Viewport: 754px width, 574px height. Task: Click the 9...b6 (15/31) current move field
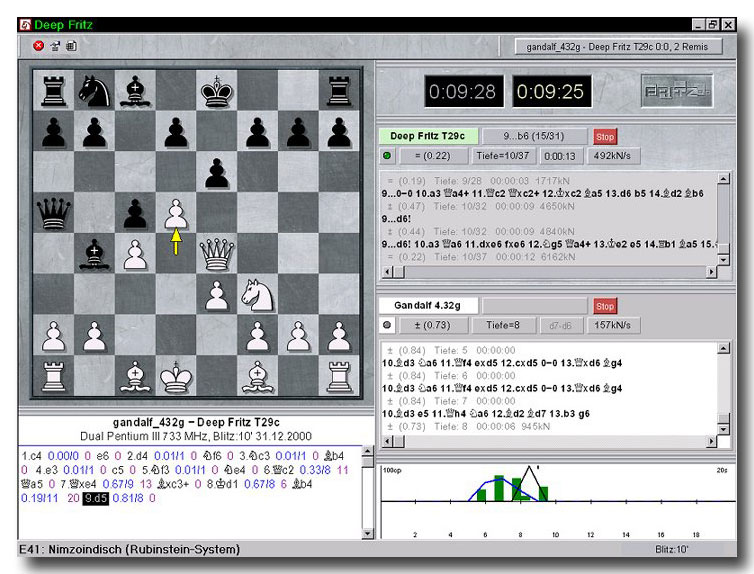click(x=534, y=136)
